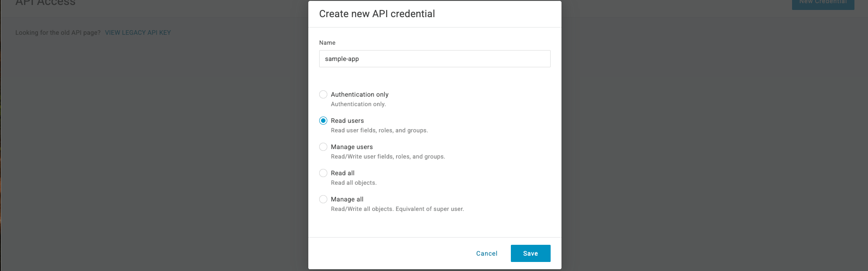Focus the Name field containing sample-app
868x271 pixels.
435,59
